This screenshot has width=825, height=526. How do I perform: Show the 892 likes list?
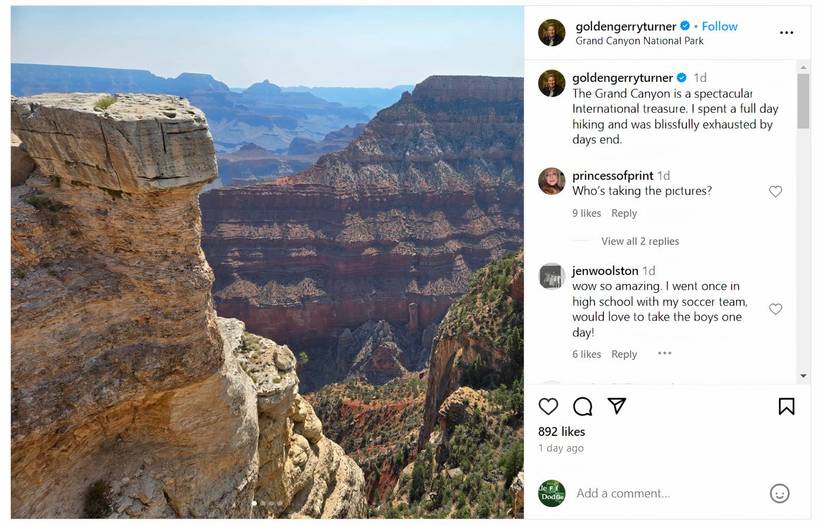tap(561, 431)
